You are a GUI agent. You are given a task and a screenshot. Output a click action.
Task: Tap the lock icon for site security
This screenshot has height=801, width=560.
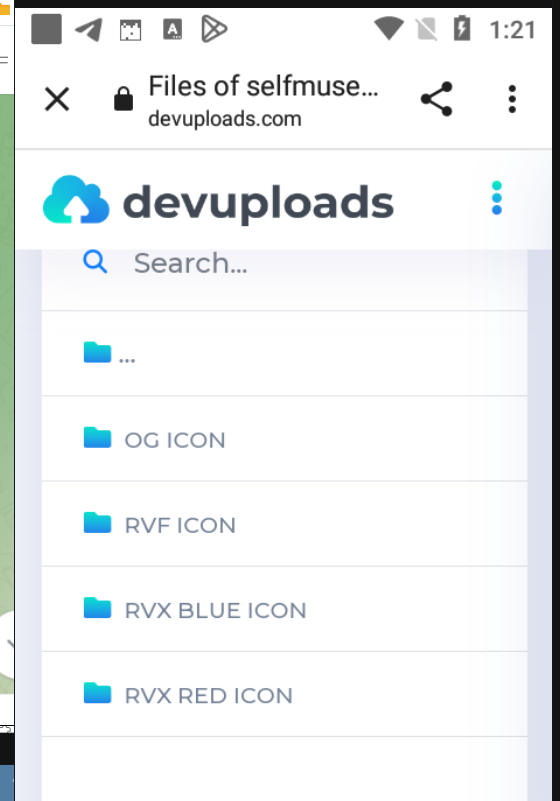click(123, 99)
